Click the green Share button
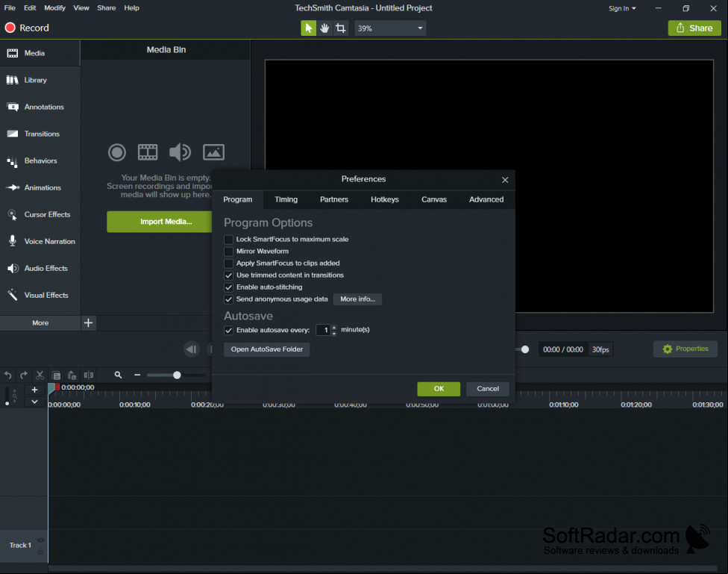Viewport: 728px width, 574px height. pyautogui.click(x=694, y=28)
